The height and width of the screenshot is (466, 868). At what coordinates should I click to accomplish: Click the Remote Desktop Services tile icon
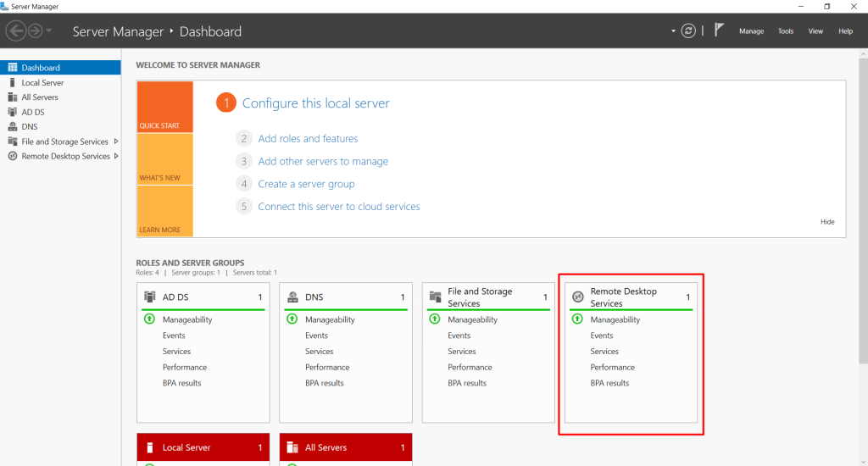578,297
